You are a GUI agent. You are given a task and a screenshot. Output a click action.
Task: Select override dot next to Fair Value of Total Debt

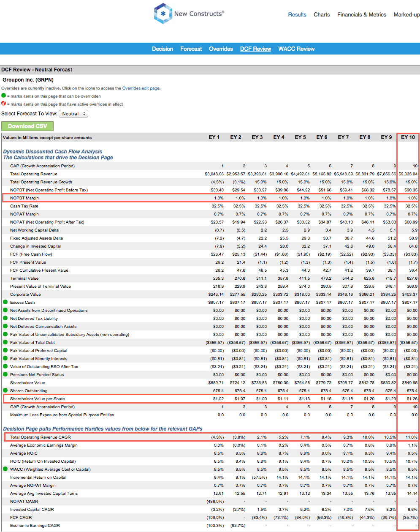pos(5,342)
